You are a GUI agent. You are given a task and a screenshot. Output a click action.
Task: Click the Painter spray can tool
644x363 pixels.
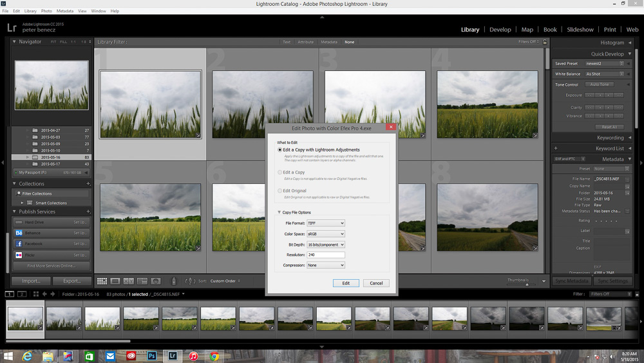pyautogui.click(x=173, y=281)
